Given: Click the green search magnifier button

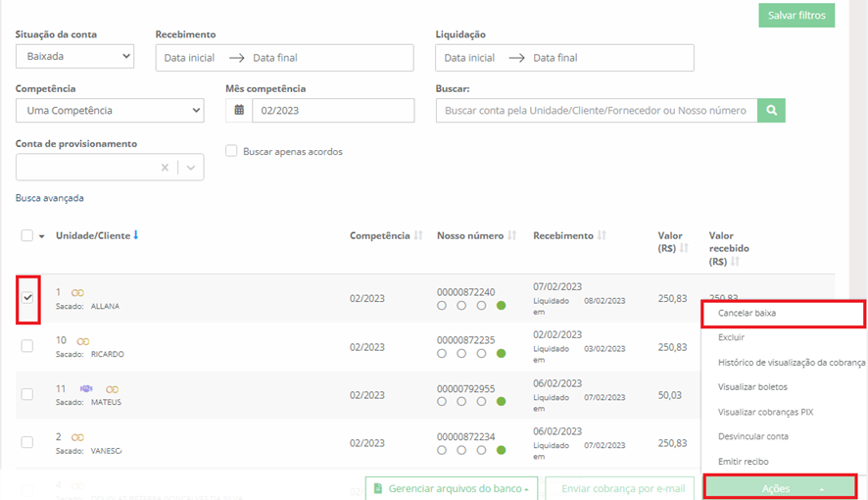Looking at the screenshot, I should (771, 110).
